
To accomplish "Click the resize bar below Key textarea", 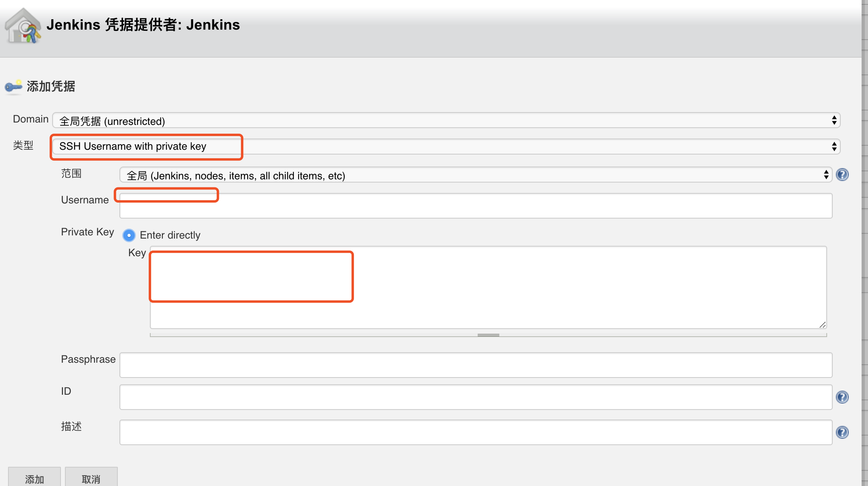I will 488,335.
